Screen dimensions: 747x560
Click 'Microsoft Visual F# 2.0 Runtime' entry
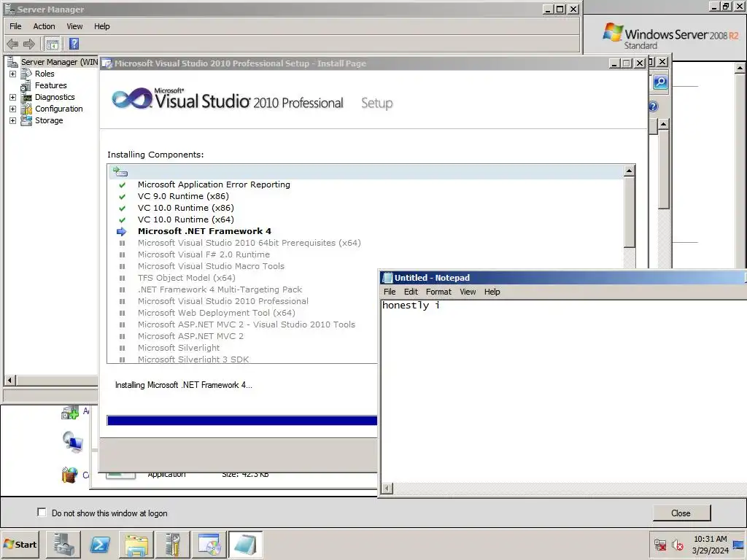[x=204, y=254]
